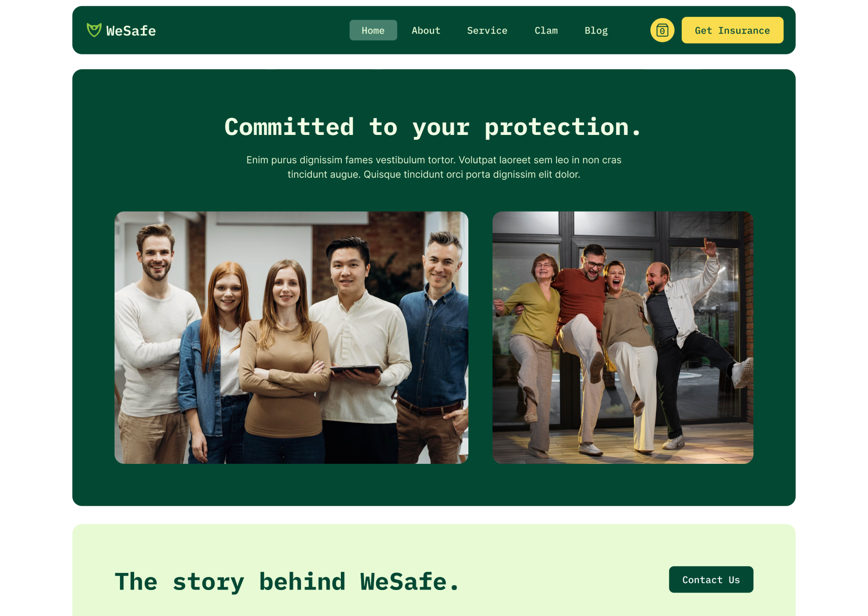Open the shopping cart icon showing 0
Viewport: 868px width, 616px height.
pyautogui.click(x=662, y=30)
